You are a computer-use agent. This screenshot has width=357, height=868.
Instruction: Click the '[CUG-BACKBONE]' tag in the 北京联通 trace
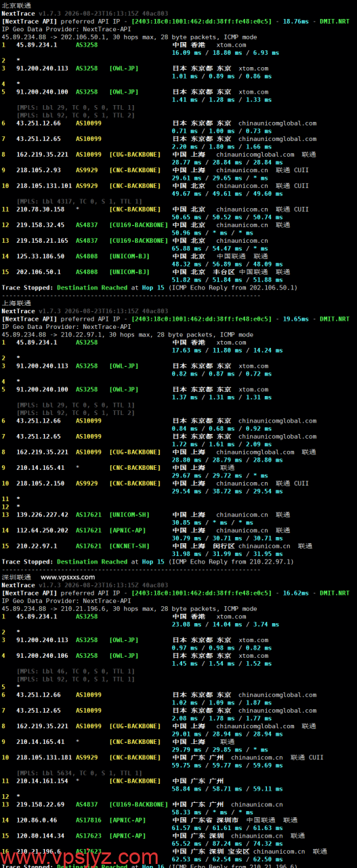point(134,155)
